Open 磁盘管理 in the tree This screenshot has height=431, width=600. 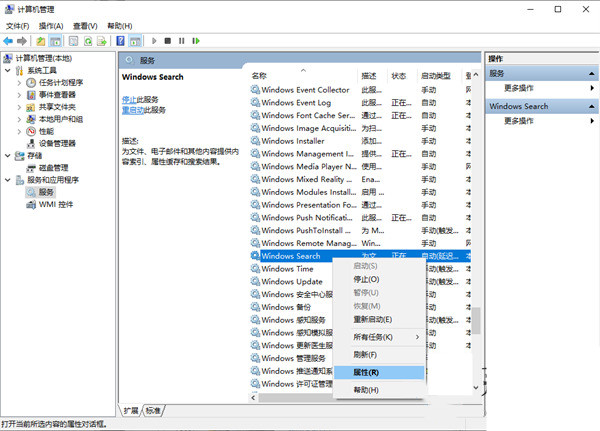pyautogui.click(x=54, y=168)
